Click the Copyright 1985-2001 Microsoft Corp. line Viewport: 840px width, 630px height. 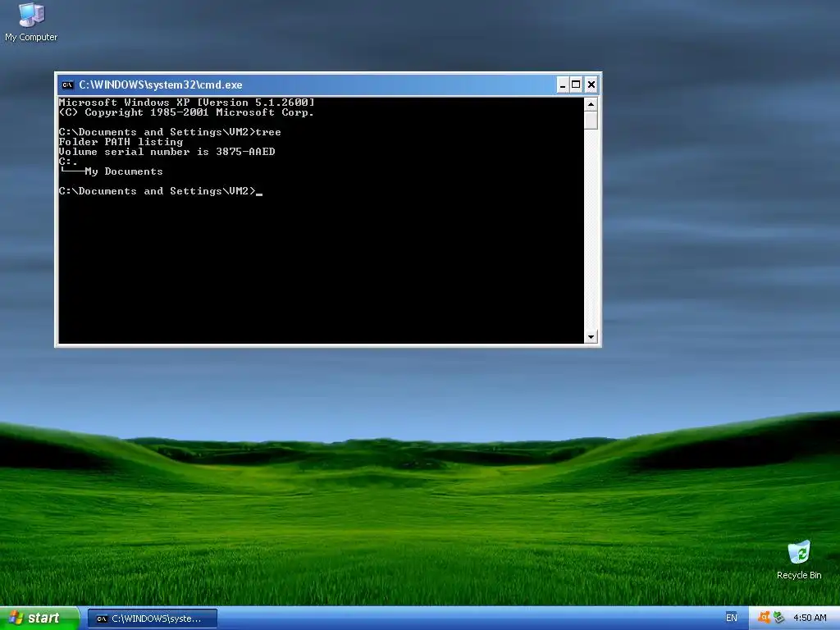(186, 112)
